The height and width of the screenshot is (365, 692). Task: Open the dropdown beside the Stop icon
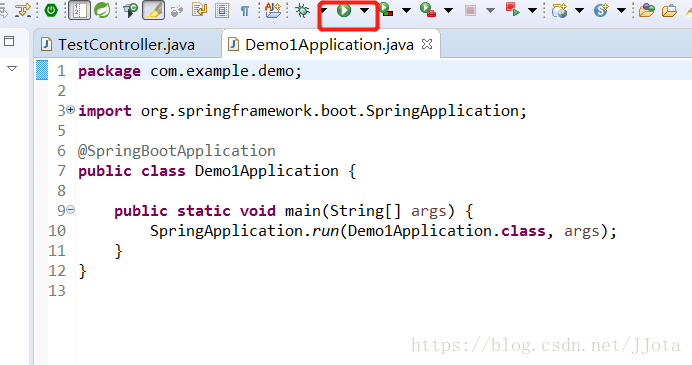coord(490,10)
